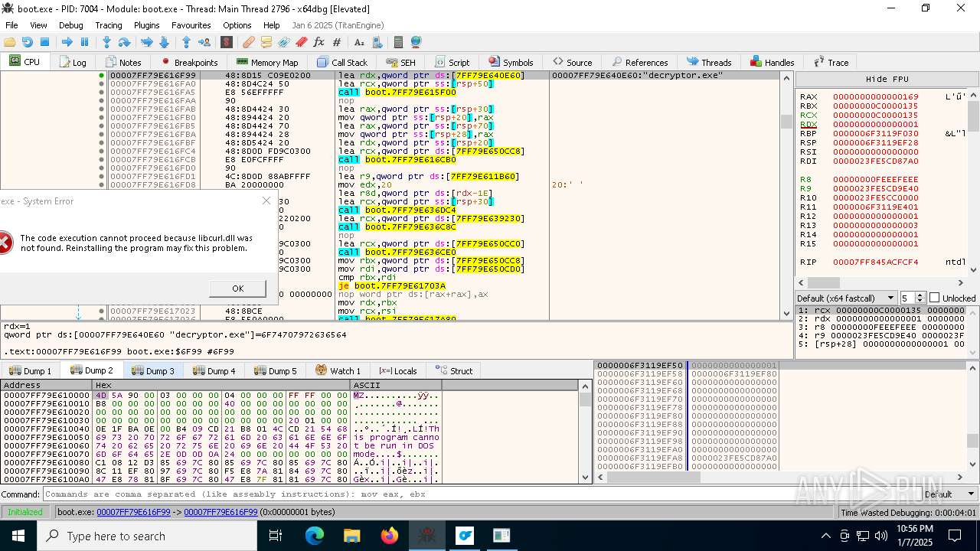Image resolution: width=980 pixels, height=551 pixels.
Task: Select the Struct tab
Action: click(x=453, y=370)
